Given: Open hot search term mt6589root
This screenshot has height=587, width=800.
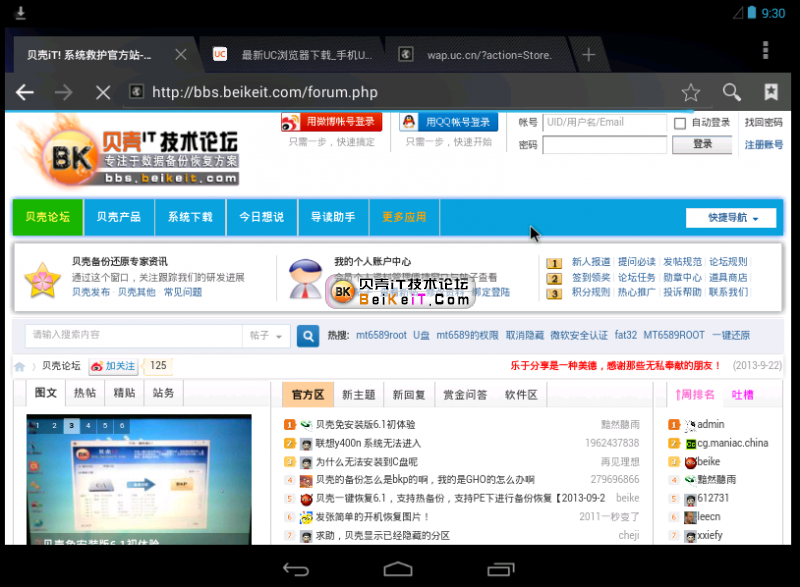Looking at the screenshot, I should coord(381,336).
